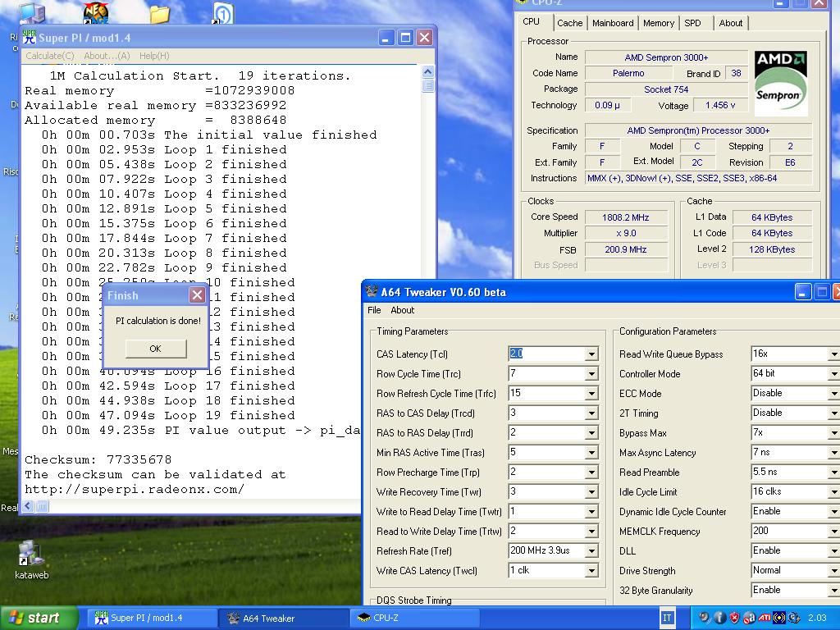Expand the Write Recovery Time (Twr) dropdown
The image size is (840, 630).
[591, 492]
